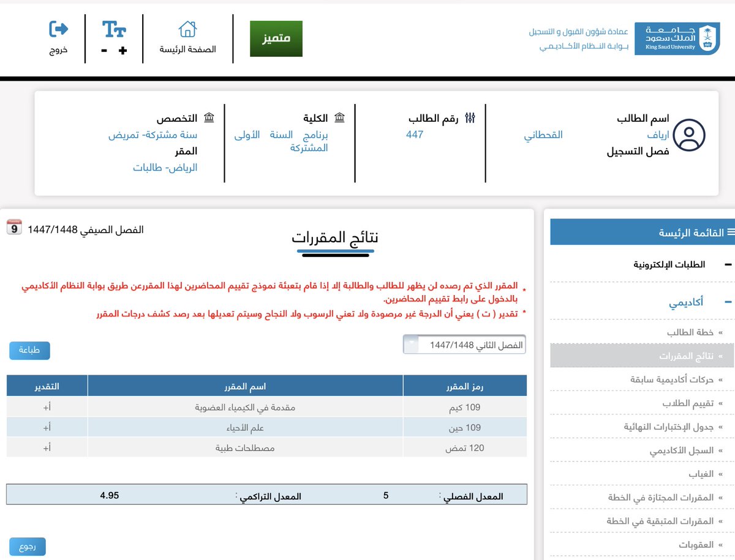Click the cumulative GPA value 4.95

click(110, 495)
